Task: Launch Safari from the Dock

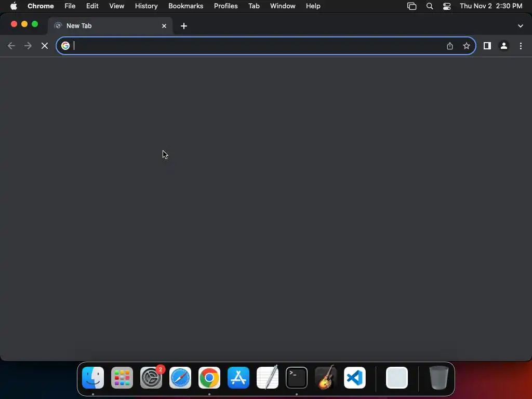Action: [x=180, y=378]
